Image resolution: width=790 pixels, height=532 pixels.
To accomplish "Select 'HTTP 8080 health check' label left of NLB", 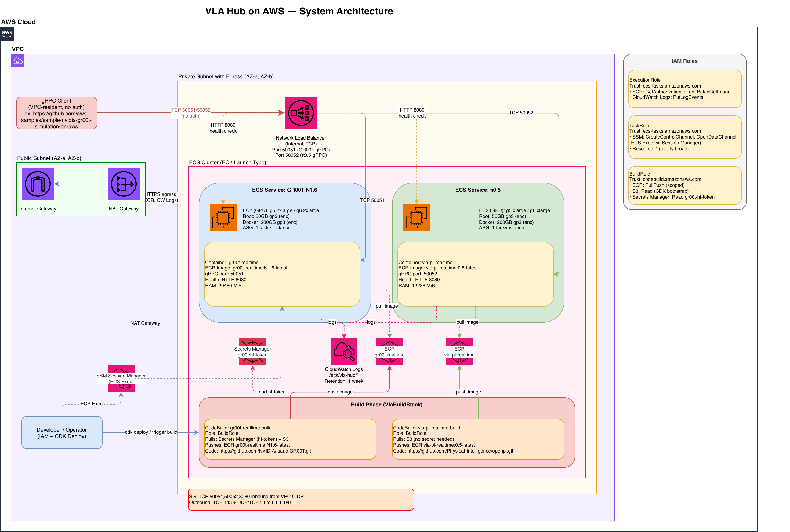I will pyautogui.click(x=223, y=128).
